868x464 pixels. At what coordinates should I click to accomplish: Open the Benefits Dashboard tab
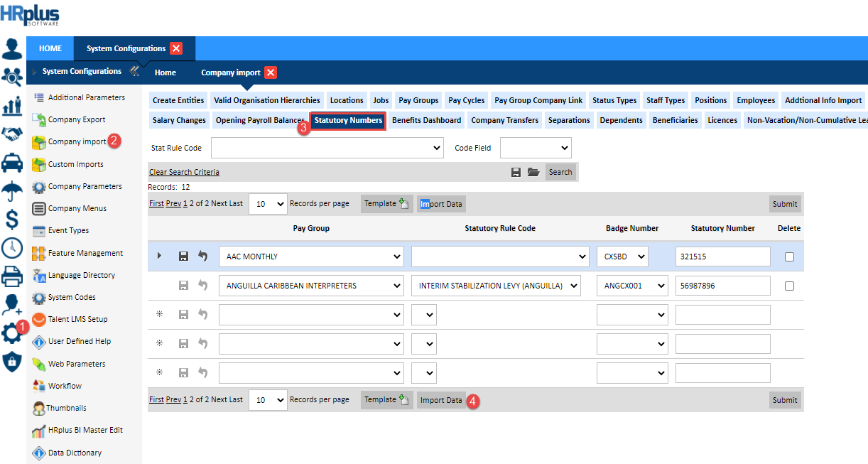(x=426, y=120)
